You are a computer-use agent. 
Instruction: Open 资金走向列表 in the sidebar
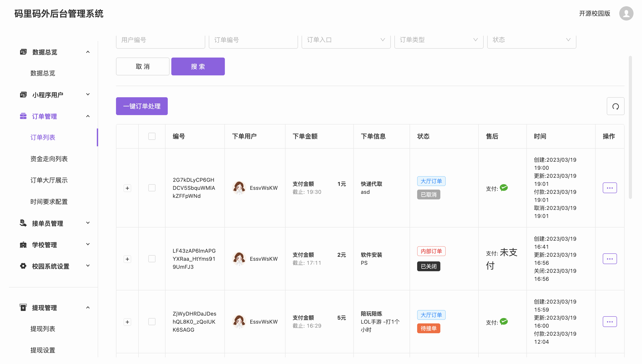(49, 159)
